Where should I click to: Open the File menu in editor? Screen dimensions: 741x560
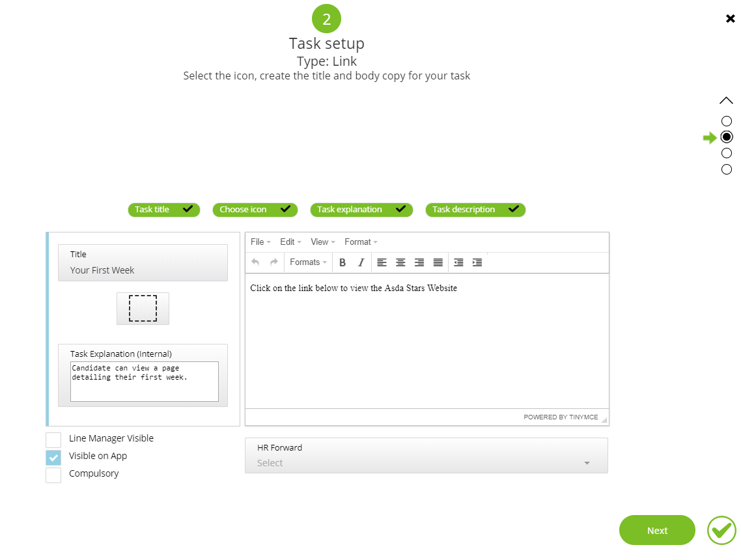tap(260, 242)
